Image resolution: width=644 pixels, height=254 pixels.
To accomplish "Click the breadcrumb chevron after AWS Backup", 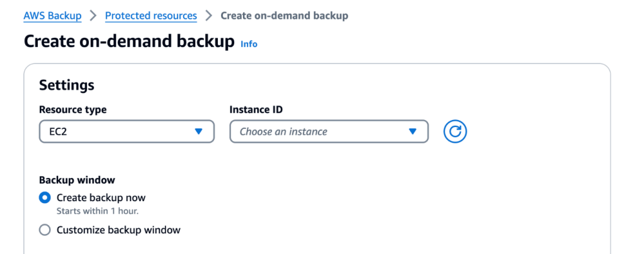I will pyautogui.click(x=93, y=16).
